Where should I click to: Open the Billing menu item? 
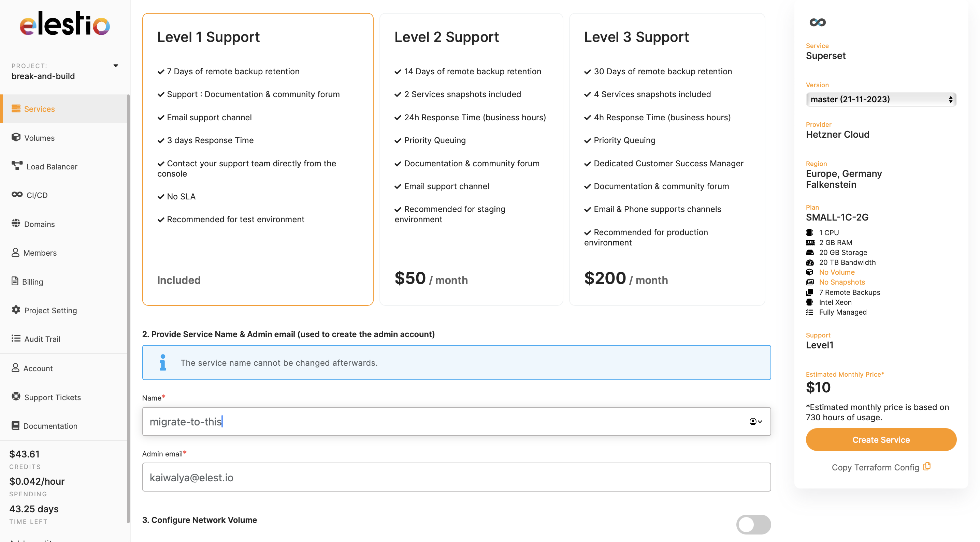pos(32,282)
